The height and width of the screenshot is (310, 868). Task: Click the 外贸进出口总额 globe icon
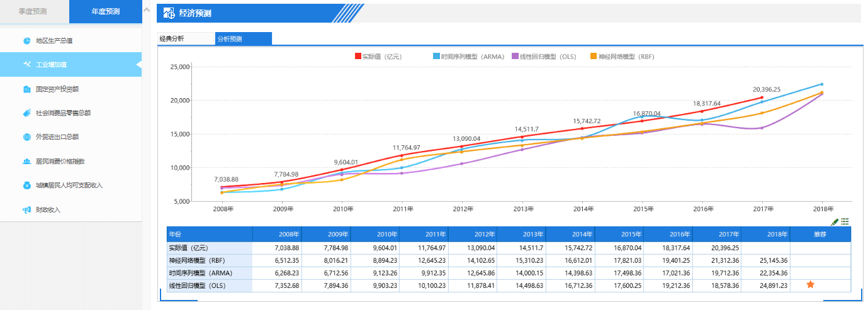(27, 137)
